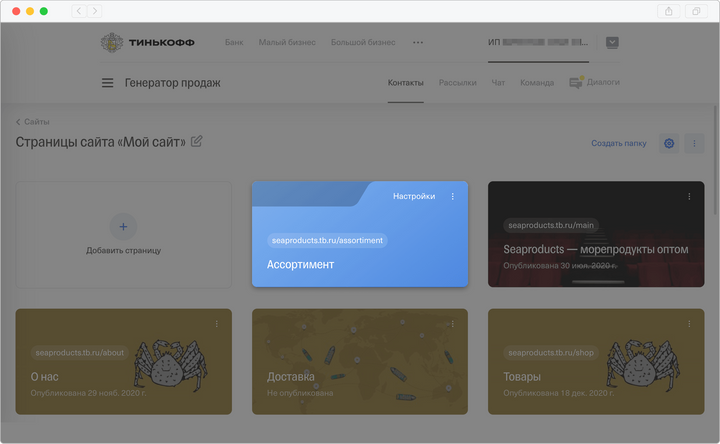Open the three-dot menu on the Seaproducts main card

coord(688,197)
